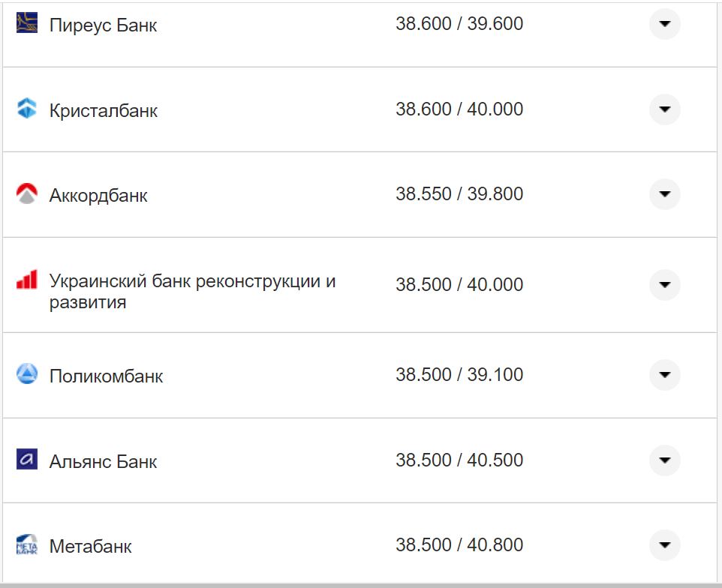Expand the Кристалбанк rate details

[664, 109]
